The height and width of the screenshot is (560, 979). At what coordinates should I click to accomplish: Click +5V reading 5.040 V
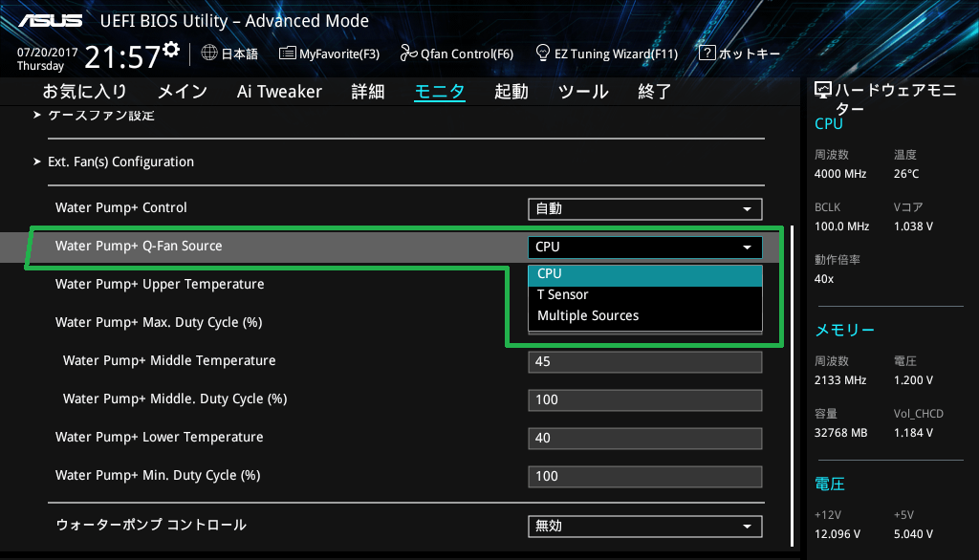pos(913,534)
